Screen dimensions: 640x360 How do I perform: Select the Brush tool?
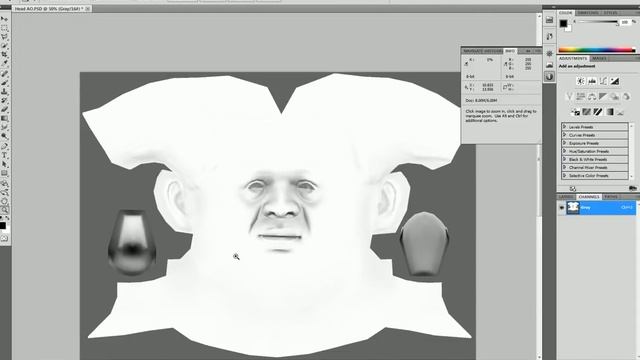[4, 83]
